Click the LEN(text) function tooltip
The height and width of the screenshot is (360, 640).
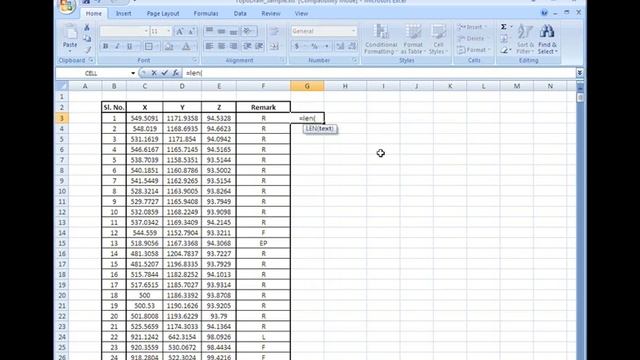[320, 129]
